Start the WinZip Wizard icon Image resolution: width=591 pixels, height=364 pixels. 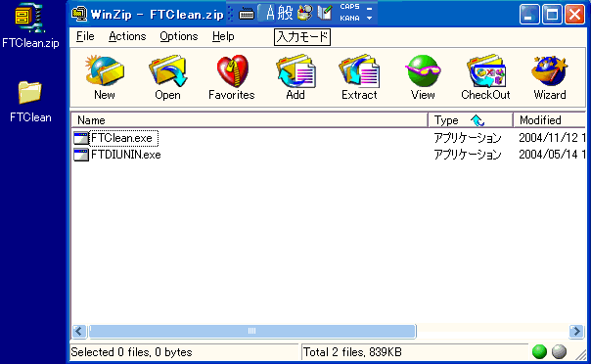550,77
